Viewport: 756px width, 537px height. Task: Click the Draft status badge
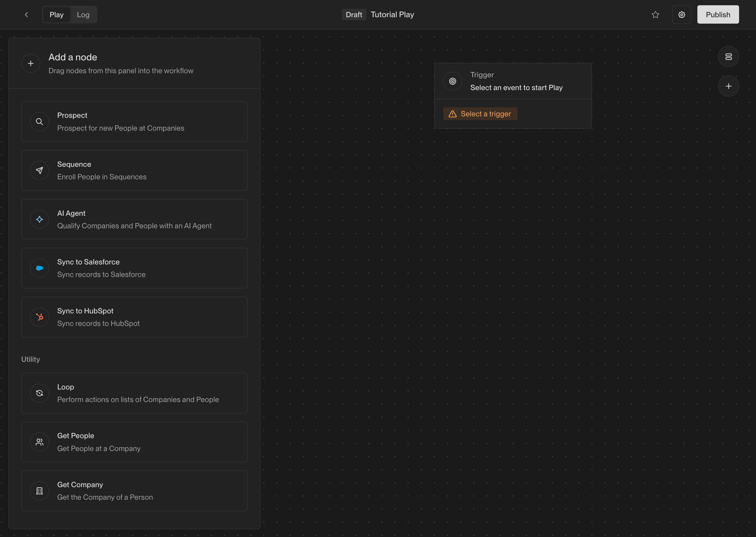[354, 15]
